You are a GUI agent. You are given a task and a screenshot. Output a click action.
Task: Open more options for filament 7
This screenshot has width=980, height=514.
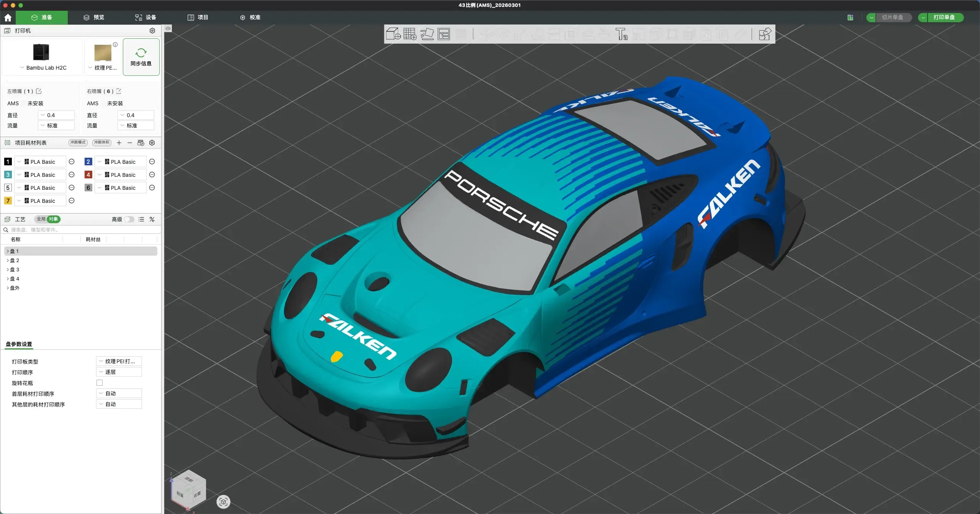tap(72, 201)
